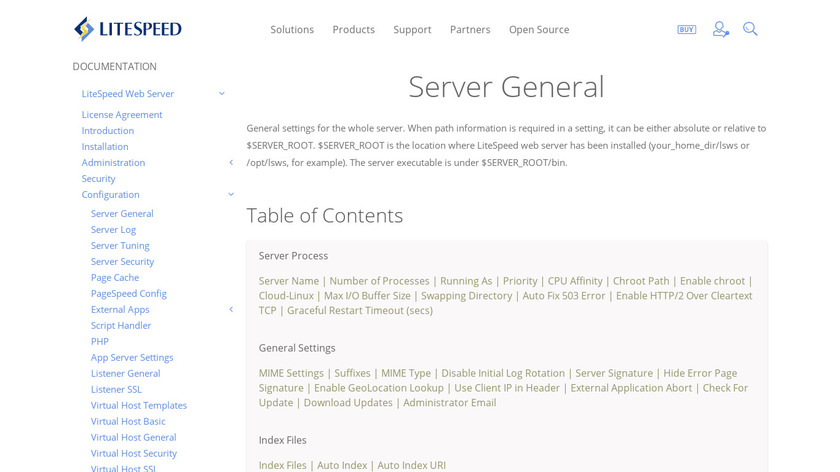The height and width of the screenshot is (472, 840).
Task: Open Auto Index URI link
Action: click(411, 465)
